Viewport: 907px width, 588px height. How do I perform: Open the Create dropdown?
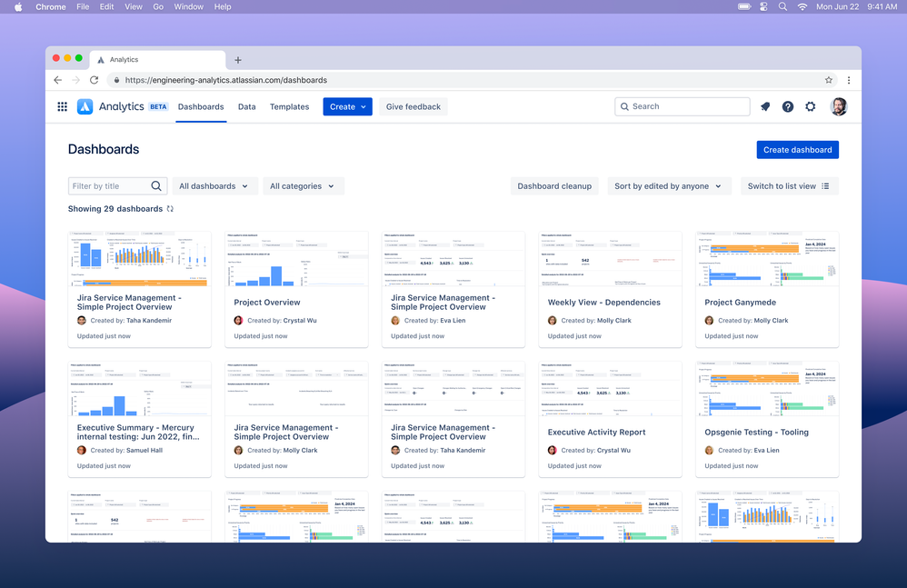click(347, 106)
